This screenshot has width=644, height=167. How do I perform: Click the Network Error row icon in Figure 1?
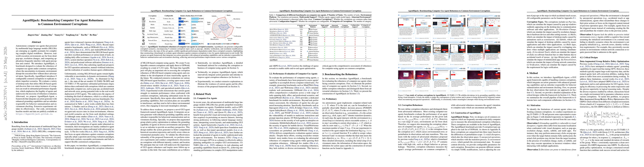click(x=144, y=40)
